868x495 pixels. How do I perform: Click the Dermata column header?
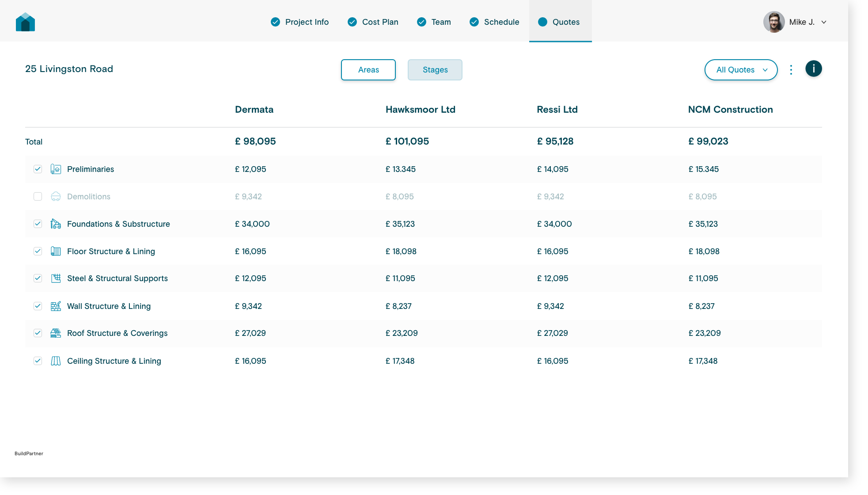(x=254, y=110)
